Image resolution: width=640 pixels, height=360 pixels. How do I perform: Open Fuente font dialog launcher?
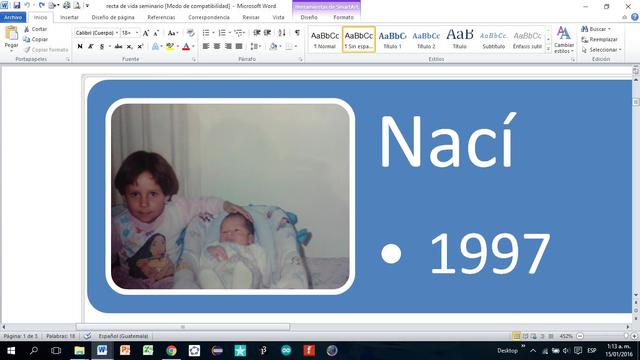(194, 60)
